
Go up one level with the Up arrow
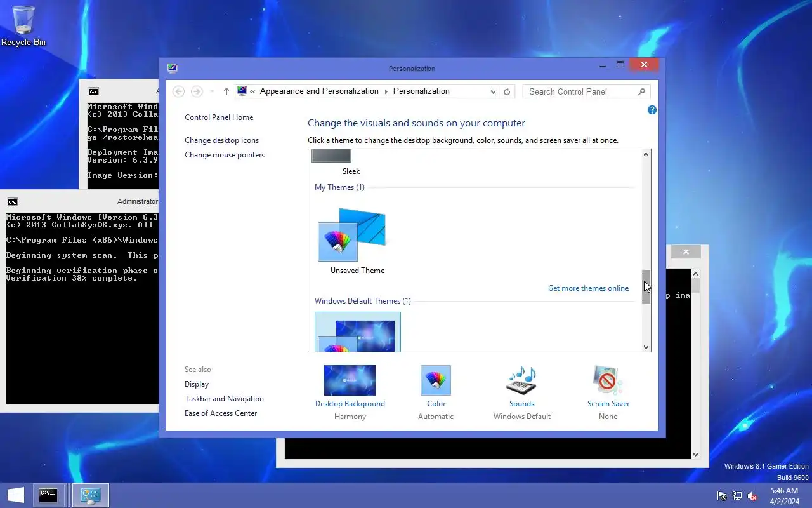coord(226,91)
